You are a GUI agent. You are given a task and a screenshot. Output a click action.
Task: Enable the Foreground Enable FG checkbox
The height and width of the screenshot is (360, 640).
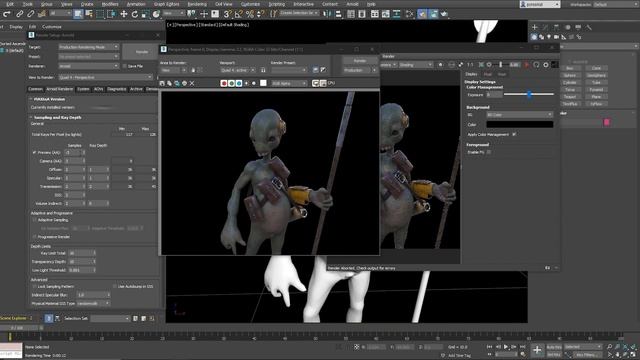(489, 152)
